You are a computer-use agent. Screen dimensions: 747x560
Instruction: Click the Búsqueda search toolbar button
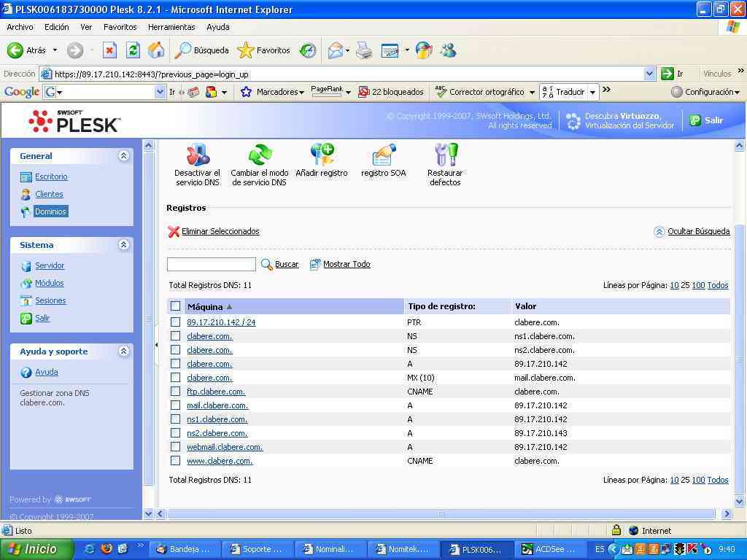pyautogui.click(x=201, y=50)
